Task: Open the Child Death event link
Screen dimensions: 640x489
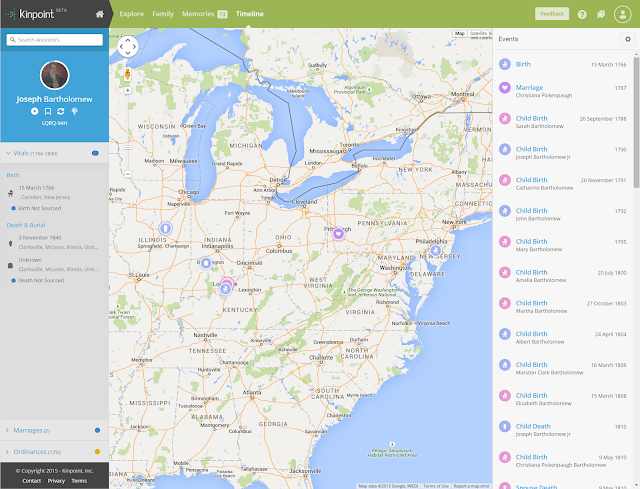Action: 533,426
